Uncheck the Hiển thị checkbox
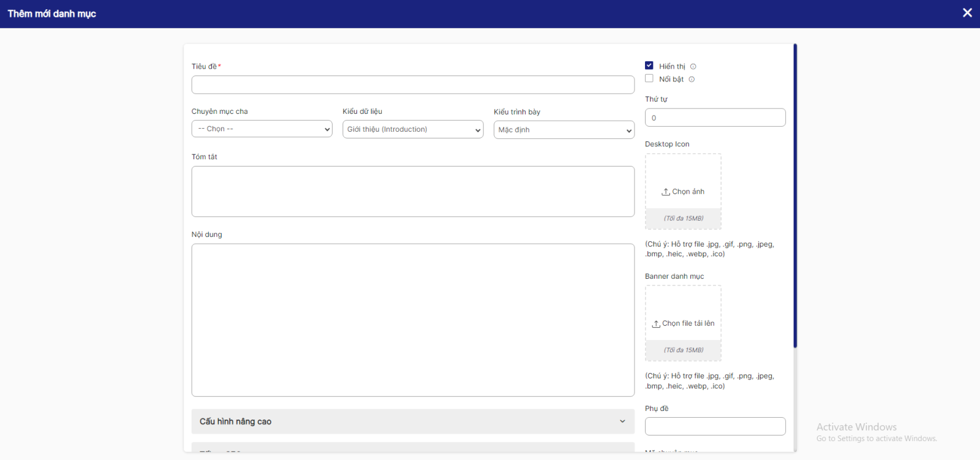The image size is (980, 460). click(649, 66)
